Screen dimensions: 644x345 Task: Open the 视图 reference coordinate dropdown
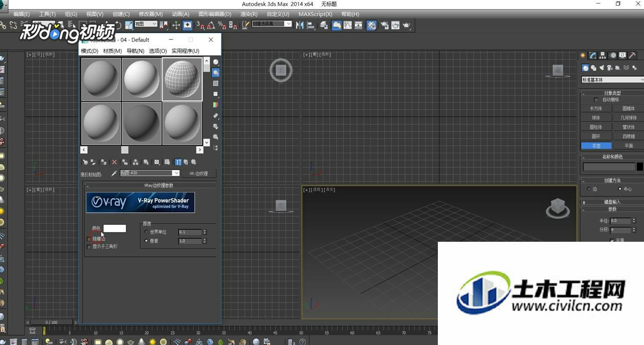pyautogui.click(x=146, y=24)
